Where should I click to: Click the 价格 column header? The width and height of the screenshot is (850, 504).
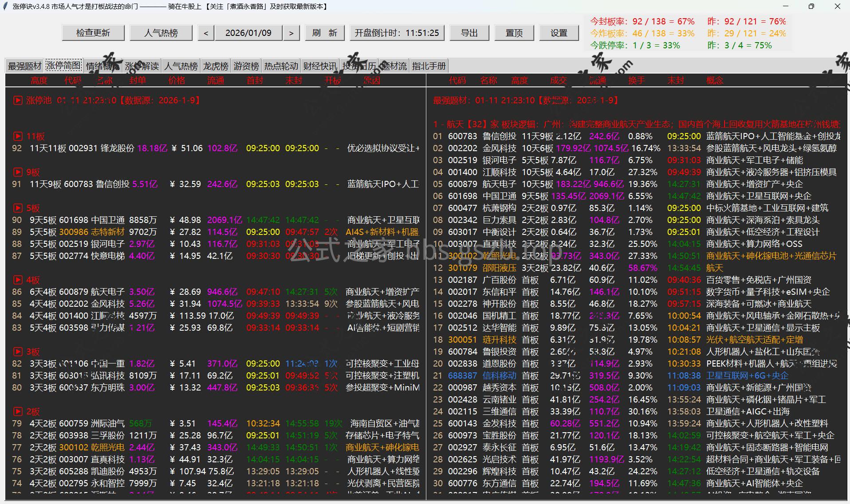(x=177, y=80)
